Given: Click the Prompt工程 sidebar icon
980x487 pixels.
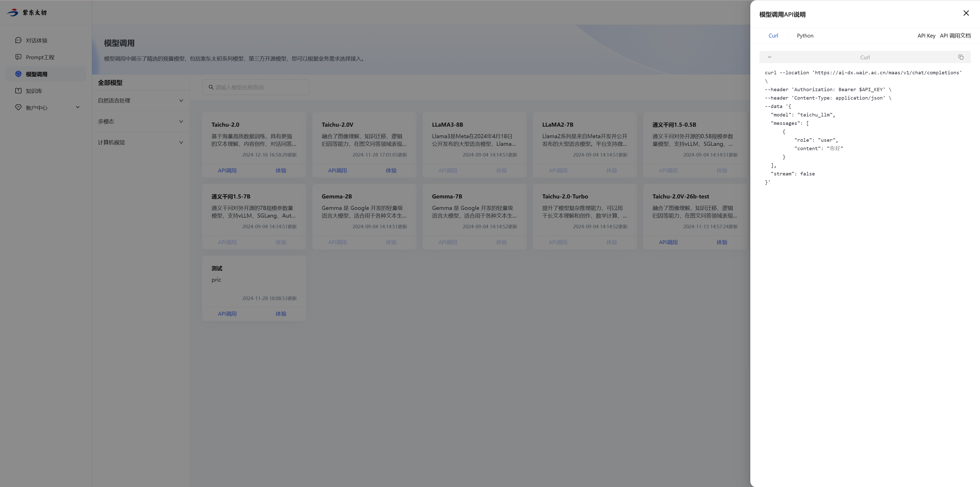Looking at the screenshot, I should (18, 57).
